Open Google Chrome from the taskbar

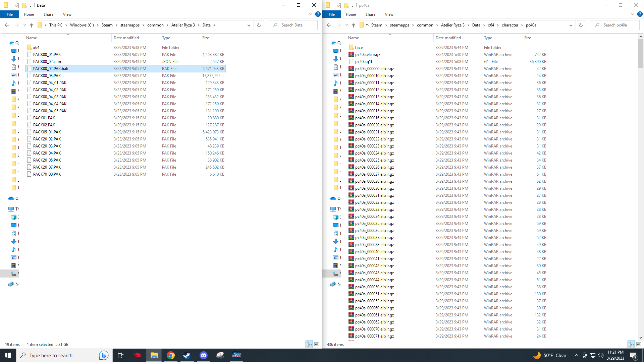[171, 355]
